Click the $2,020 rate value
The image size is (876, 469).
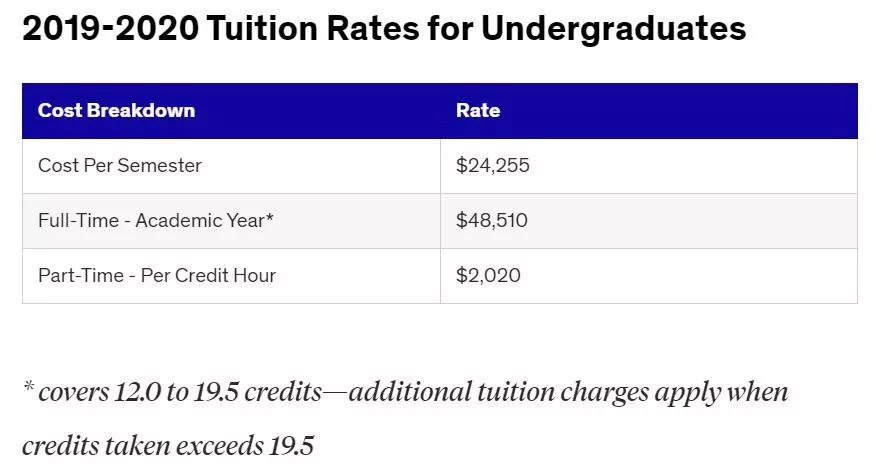pyautogui.click(x=488, y=275)
